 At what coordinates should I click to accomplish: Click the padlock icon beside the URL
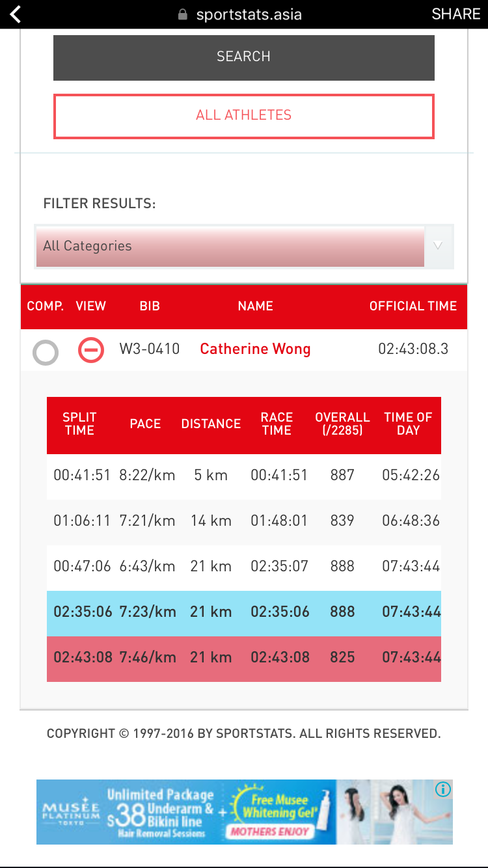click(183, 14)
